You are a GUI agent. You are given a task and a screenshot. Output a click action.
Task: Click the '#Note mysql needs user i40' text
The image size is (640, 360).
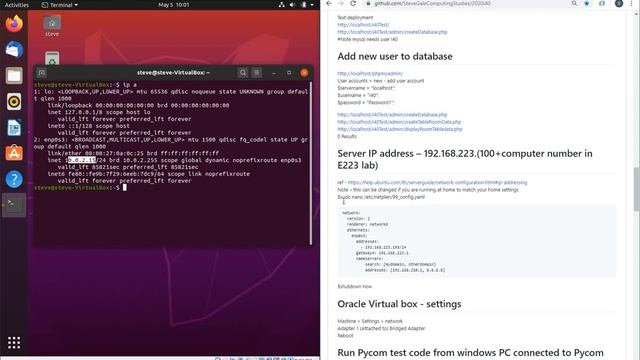coord(367,40)
